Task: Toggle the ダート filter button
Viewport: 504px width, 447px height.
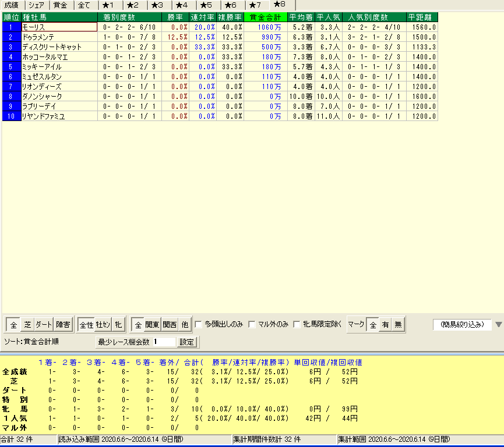Action: pos(44,325)
